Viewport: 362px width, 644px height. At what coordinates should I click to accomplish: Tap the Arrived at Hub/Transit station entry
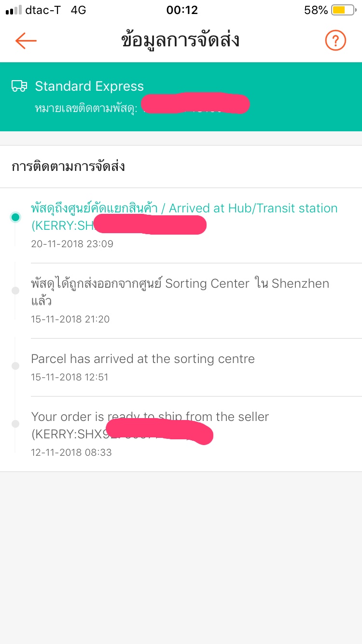pyautogui.click(x=184, y=209)
